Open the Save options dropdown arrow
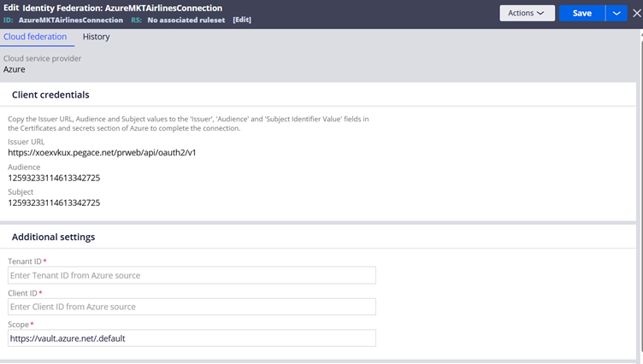The height and width of the screenshot is (364, 643). pyautogui.click(x=616, y=13)
